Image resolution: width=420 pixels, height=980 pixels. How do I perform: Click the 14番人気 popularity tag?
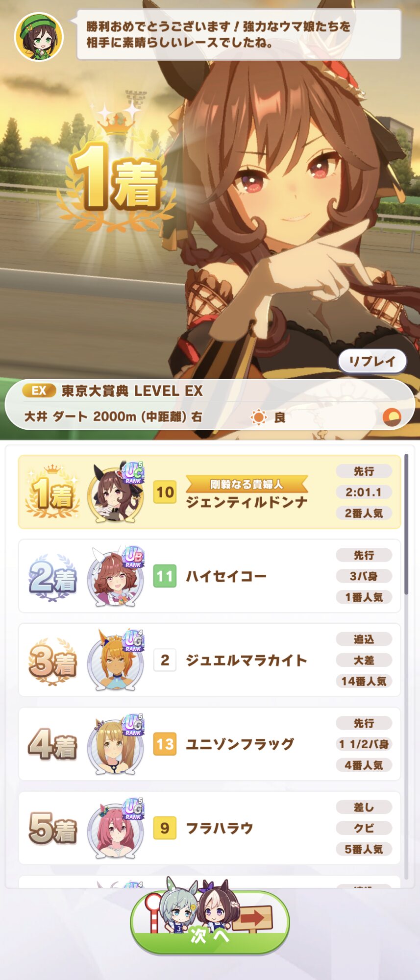[364, 681]
